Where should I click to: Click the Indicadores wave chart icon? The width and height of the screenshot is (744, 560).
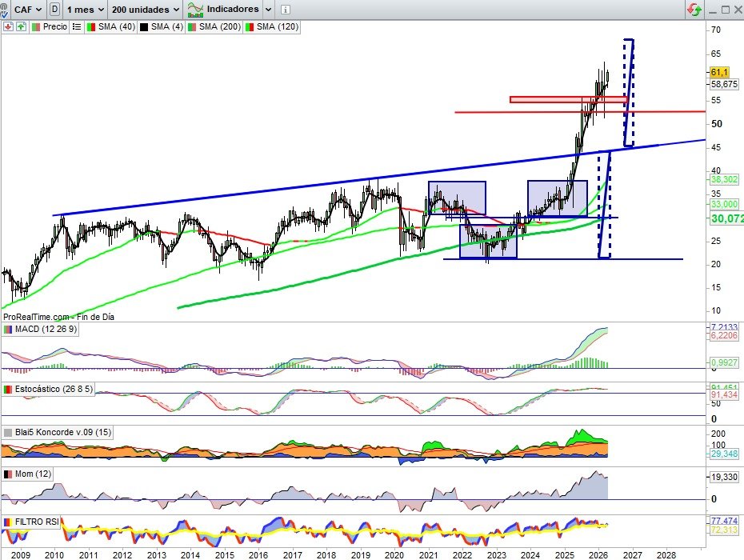coord(195,9)
